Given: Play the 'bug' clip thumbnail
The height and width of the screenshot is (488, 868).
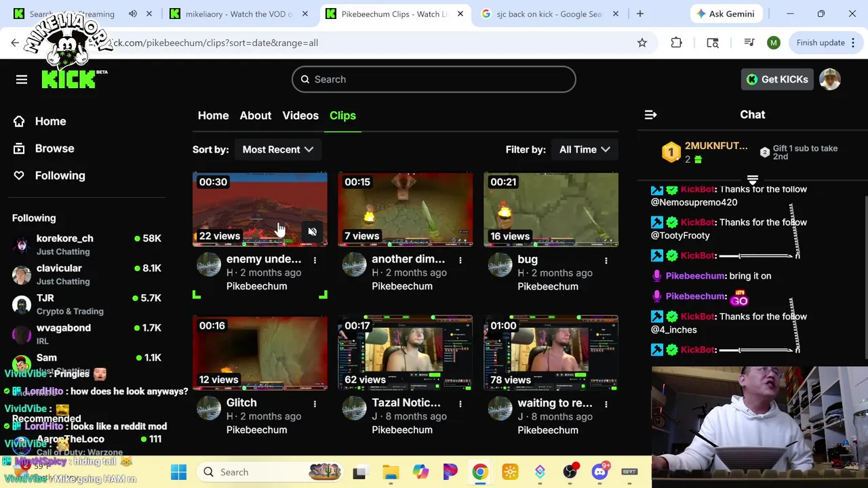Looking at the screenshot, I should pyautogui.click(x=551, y=209).
